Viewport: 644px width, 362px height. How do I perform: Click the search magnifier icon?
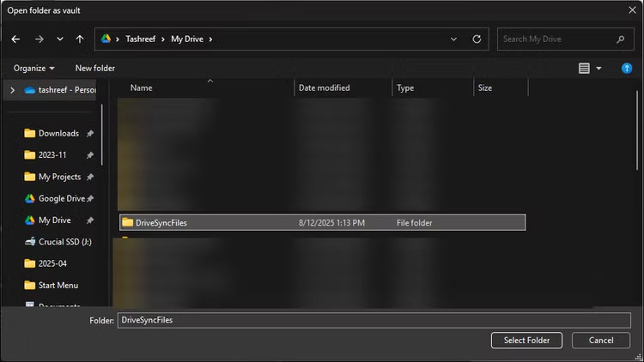click(x=620, y=39)
